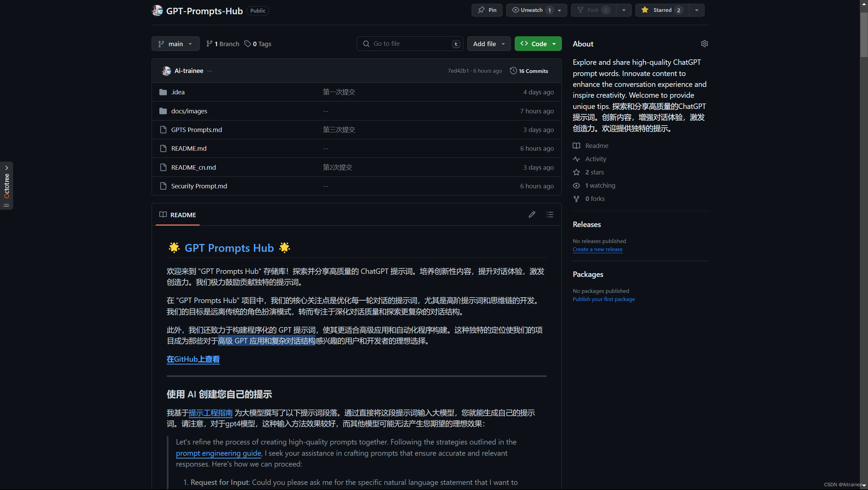The height and width of the screenshot is (490, 868).
Task: Open Security Prompt.md file
Action: click(x=199, y=186)
